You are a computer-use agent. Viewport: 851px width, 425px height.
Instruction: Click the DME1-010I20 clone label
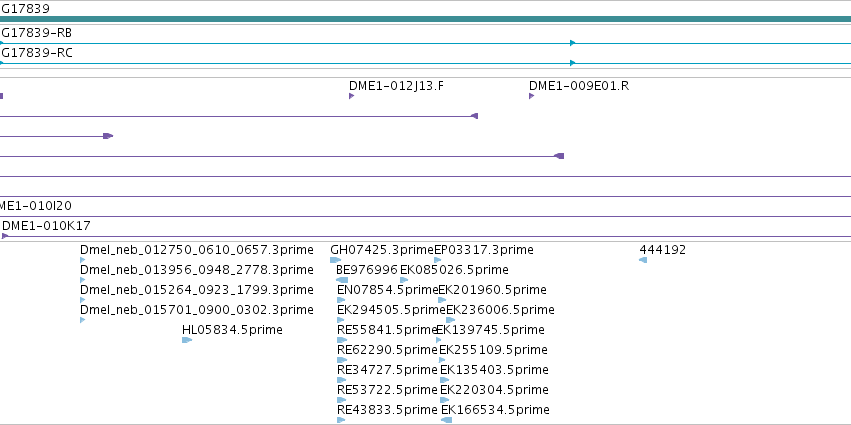(36, 206)
